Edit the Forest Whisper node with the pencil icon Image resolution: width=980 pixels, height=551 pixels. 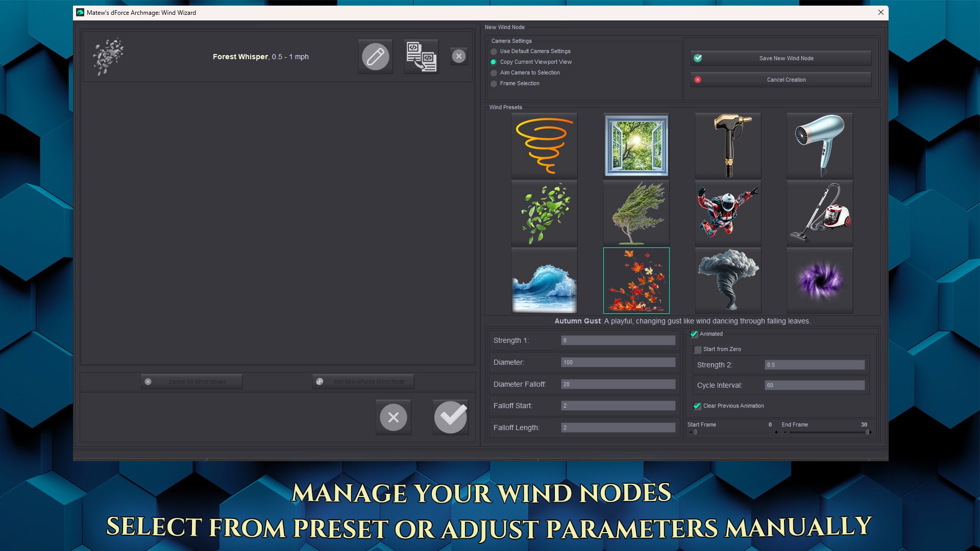tap(375, 57)
